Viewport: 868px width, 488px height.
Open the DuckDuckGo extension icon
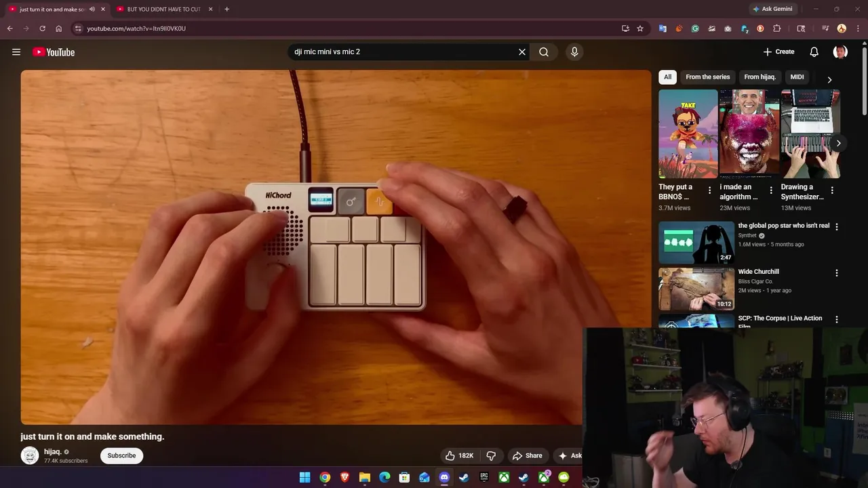coord(760,28)
